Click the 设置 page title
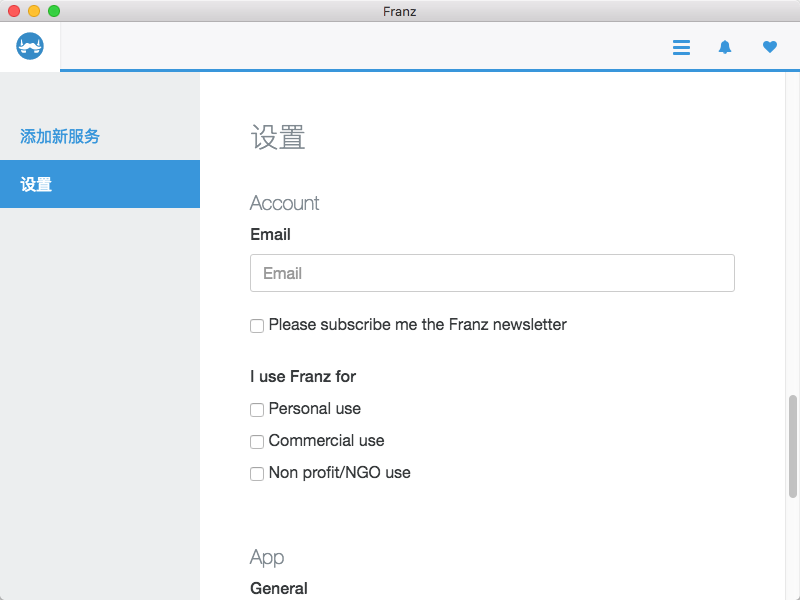 (278, 137)
